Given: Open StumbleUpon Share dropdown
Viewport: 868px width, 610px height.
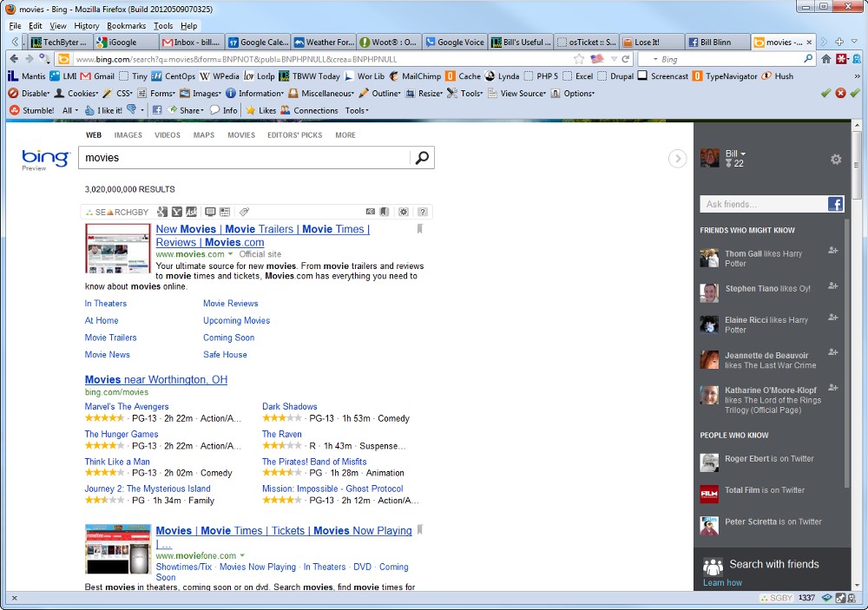Looking at the screenshot, I should 186,110.
